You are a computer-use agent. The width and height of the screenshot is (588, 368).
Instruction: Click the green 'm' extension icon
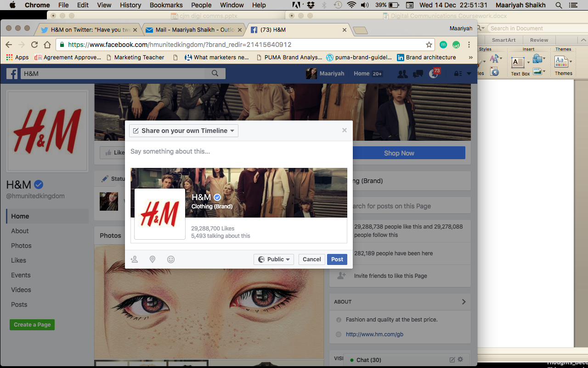pos(443,45)
